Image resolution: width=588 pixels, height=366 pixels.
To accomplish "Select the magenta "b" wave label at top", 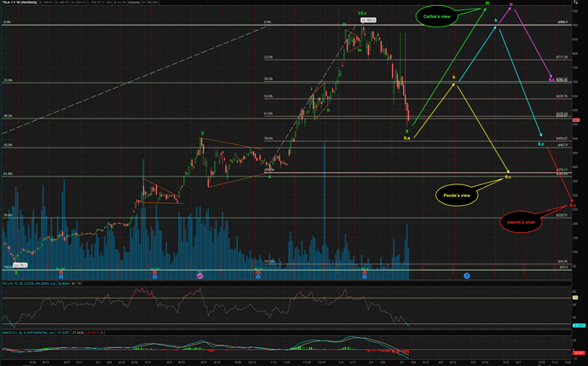I will pos(510,5).
